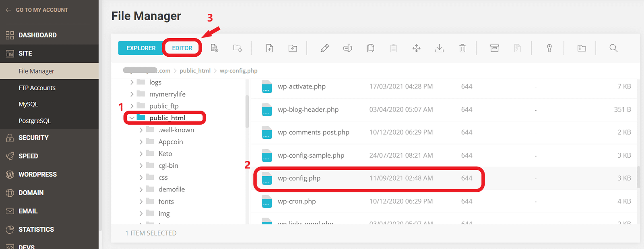The image size is (644, 249).
Task: Switch to the Editor tab
Action: pyautogui.click(x=182, y=48)
